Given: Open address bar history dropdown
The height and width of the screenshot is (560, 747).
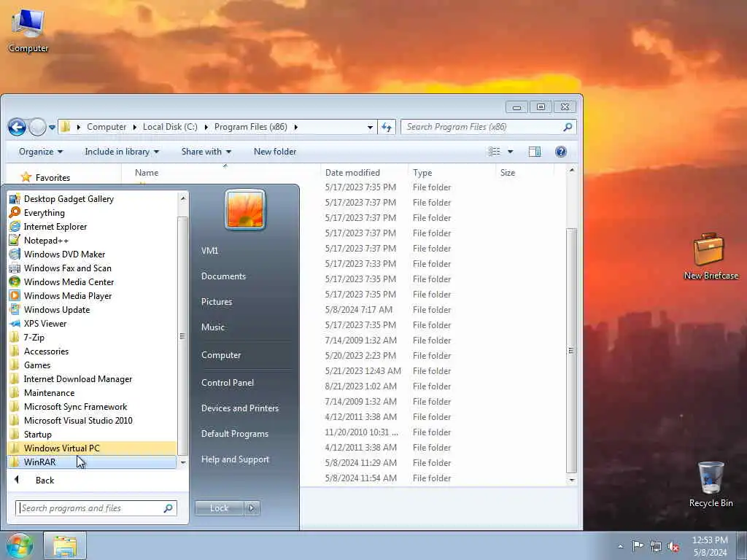Looking at the screenshot, I should click(370, 127).
